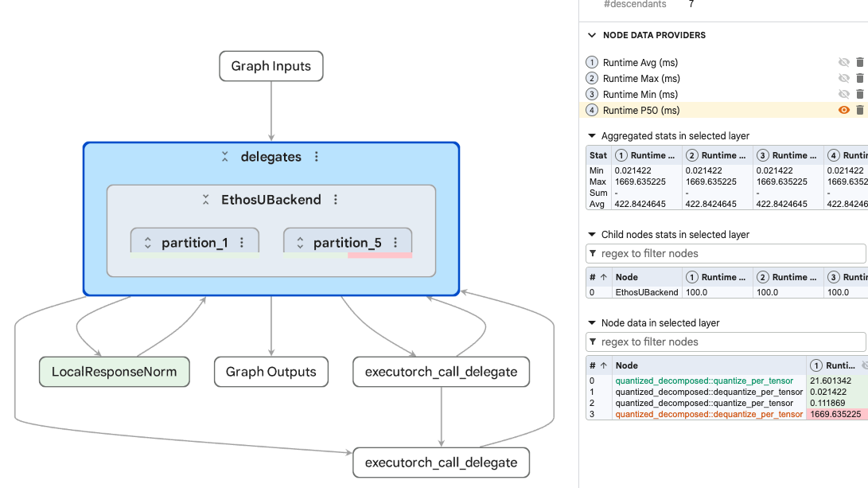
Task: Click the red runtime bar under partition_5
Action: 380,256
